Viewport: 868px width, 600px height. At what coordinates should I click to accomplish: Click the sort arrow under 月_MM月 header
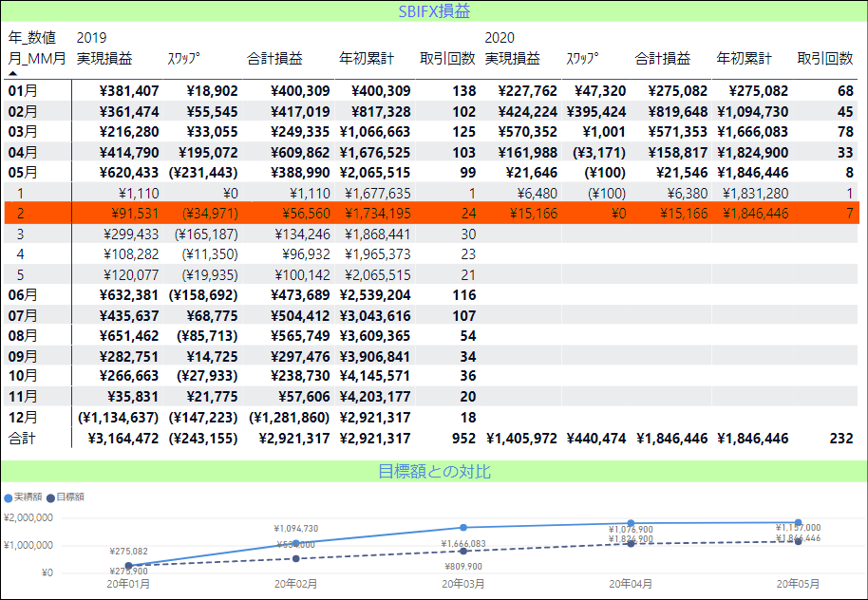(x=13, y=73)
